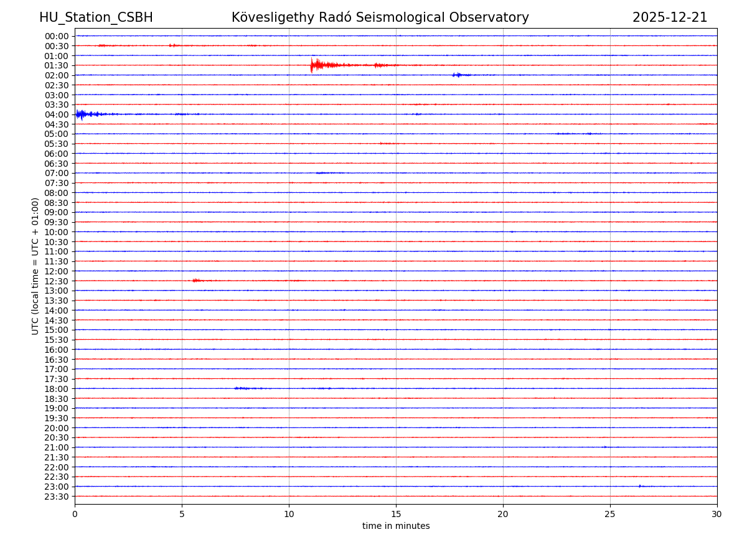Select the 5 tick label on the x-axis
Image resolution: width=747 pixels, height=560 pixels.
click(182, 514)
